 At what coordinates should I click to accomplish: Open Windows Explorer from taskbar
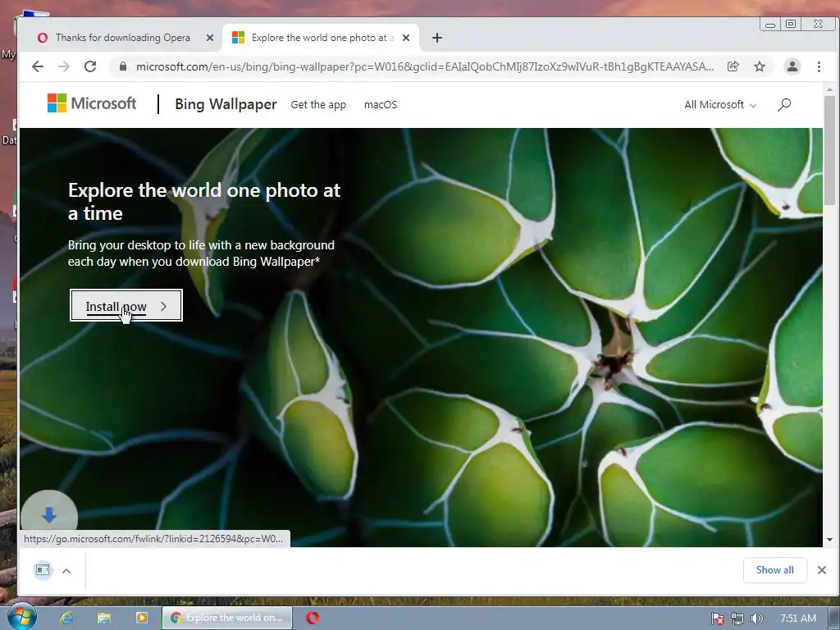click(x=104, y=618)
